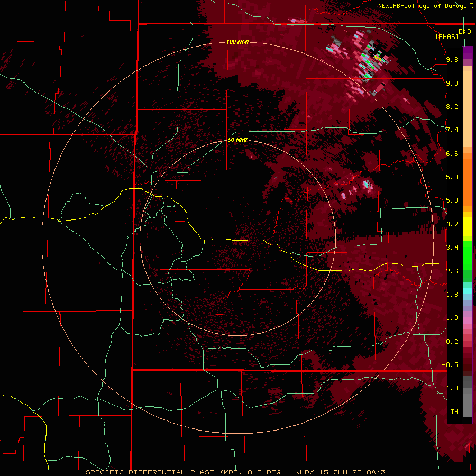Click the KUDX radar site identifier

[x=305, y=472]
